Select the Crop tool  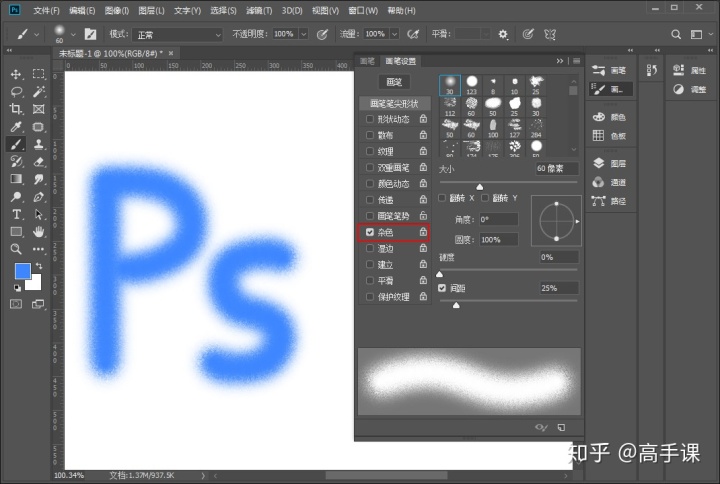coord(16,109)
